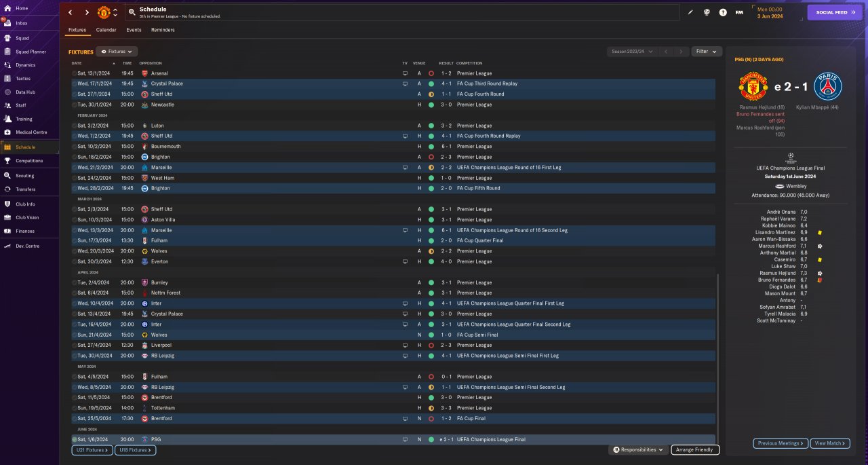Sort fixtures by Date column header
The width and height of the screenshot is (868, 465).
tap(77, 63)
